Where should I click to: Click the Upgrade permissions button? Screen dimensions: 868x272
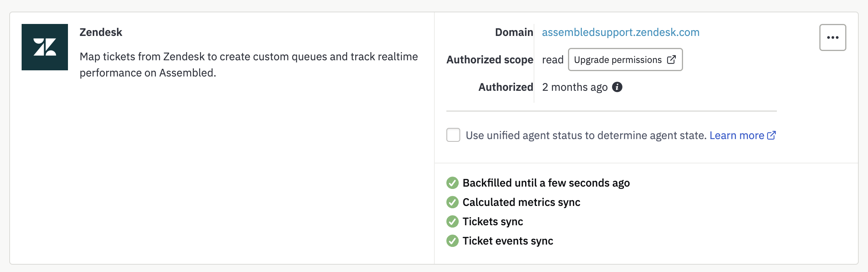(x=625, y=59)
